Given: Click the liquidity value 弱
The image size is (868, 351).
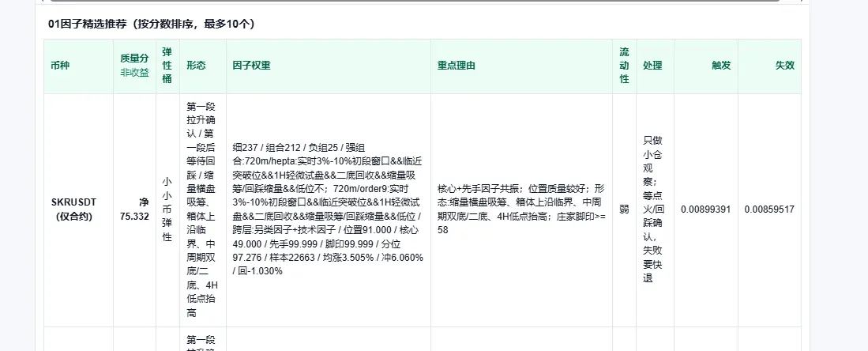Looking at the screenshot, I should click(x=624, y=209).
